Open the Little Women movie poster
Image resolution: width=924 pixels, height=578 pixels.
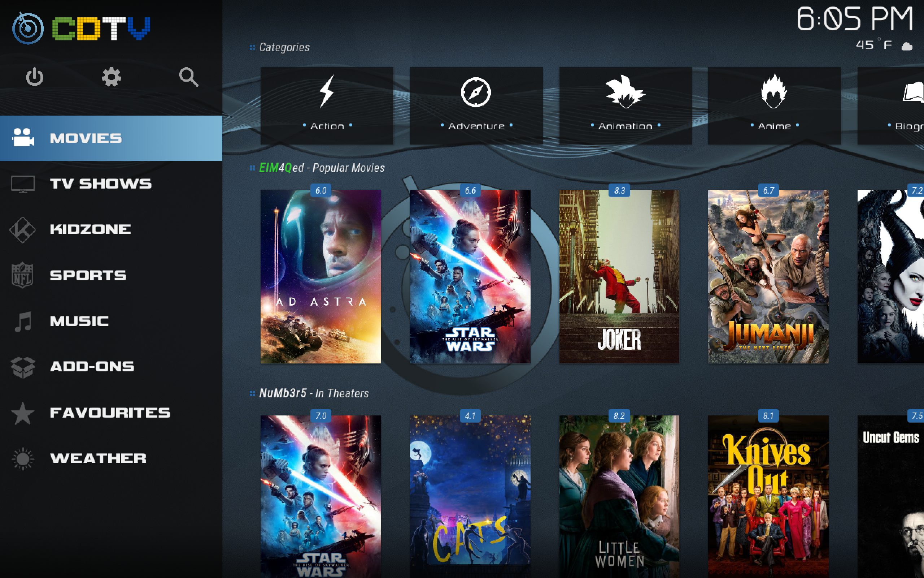coord(619,497)
